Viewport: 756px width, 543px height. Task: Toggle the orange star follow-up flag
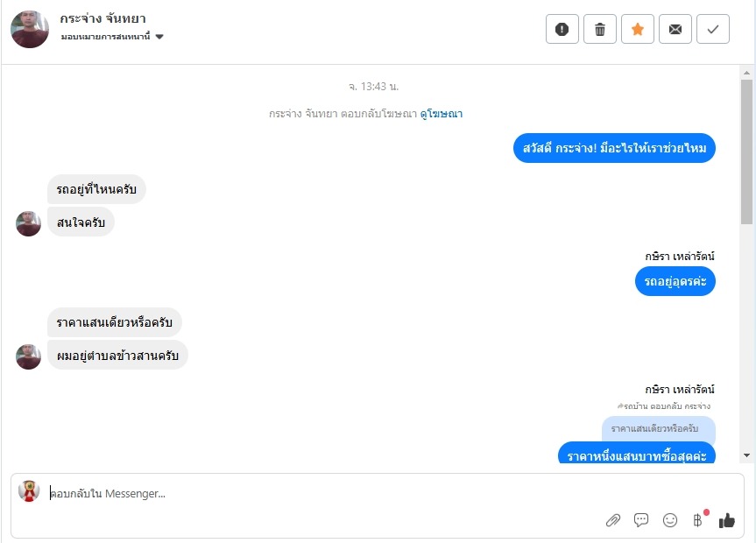pos(638,30)
